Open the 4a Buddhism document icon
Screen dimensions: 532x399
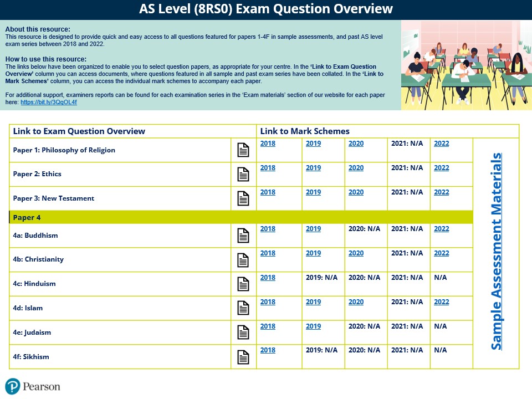[x=243, y=236]
